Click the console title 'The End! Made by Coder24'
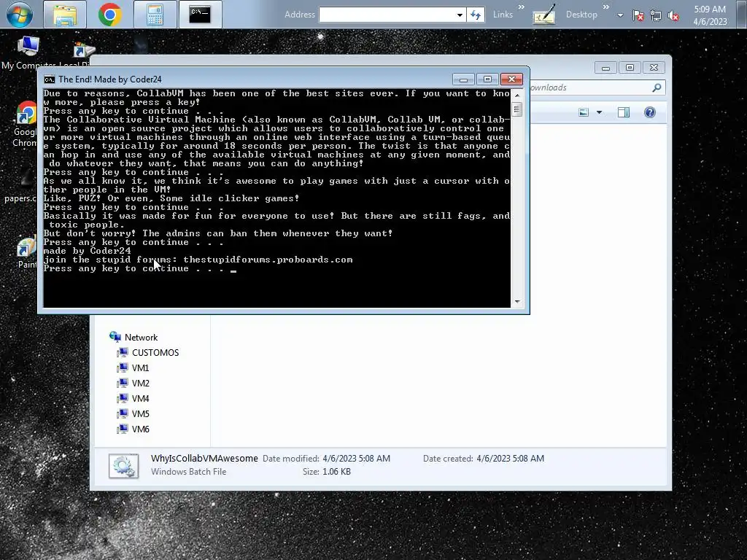This screenshot has height=560, width=747. coord(110,79)
